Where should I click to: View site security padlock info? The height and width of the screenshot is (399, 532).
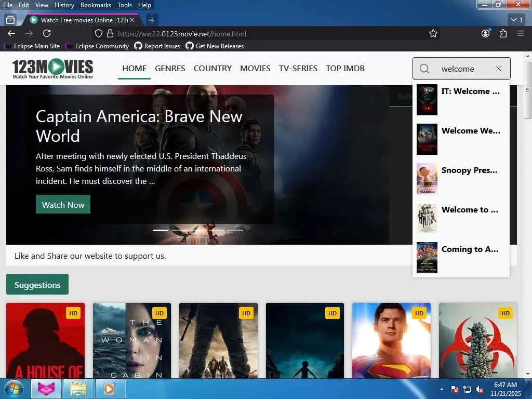[110, 34]
